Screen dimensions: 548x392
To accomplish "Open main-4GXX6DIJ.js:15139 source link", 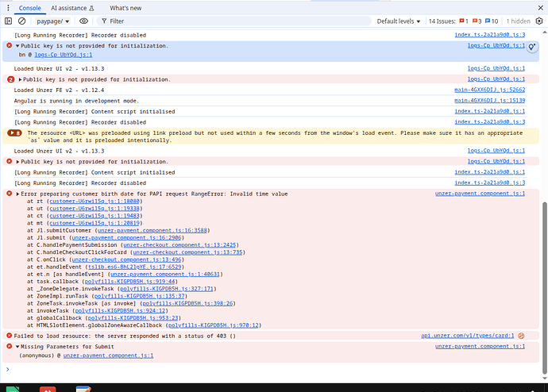I will pyautogui.click(x=490, y=100).
